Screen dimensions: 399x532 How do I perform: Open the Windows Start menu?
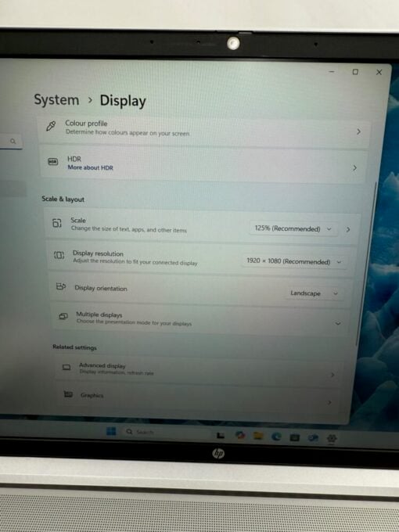(x=111, y=431)
